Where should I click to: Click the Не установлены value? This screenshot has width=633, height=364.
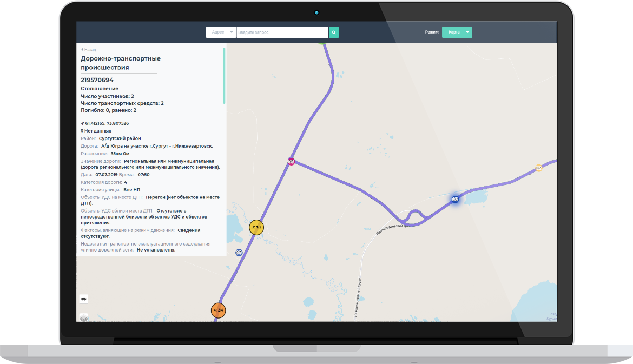click(156, 250)
